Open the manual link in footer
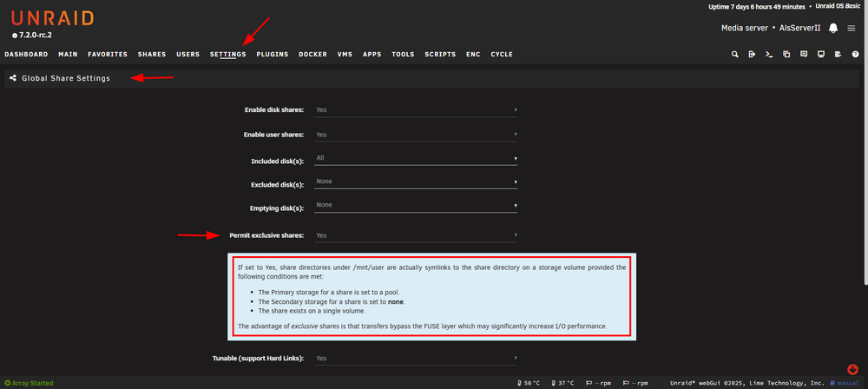 point(845,383)
